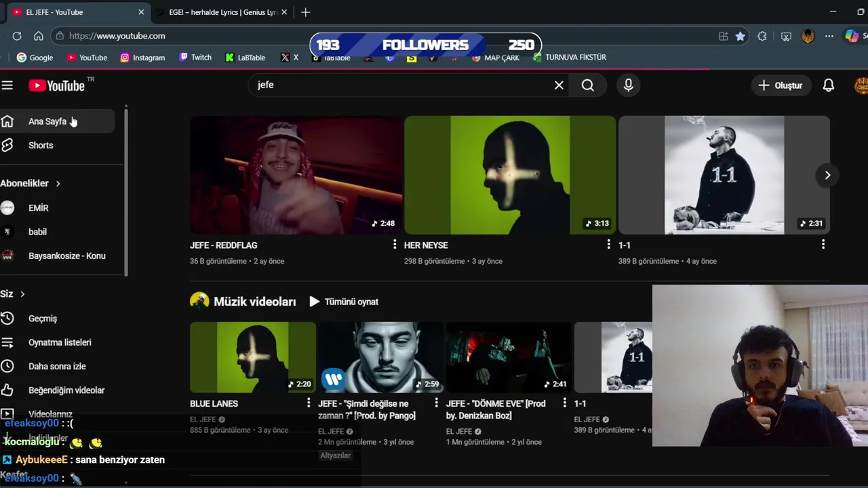
Task: Click the magnifier search button
Action: tap(588, 85)
